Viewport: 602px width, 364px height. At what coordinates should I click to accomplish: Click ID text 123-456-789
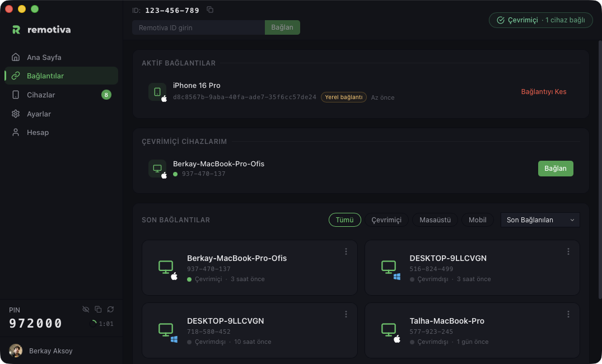click(x=172, y=11)
